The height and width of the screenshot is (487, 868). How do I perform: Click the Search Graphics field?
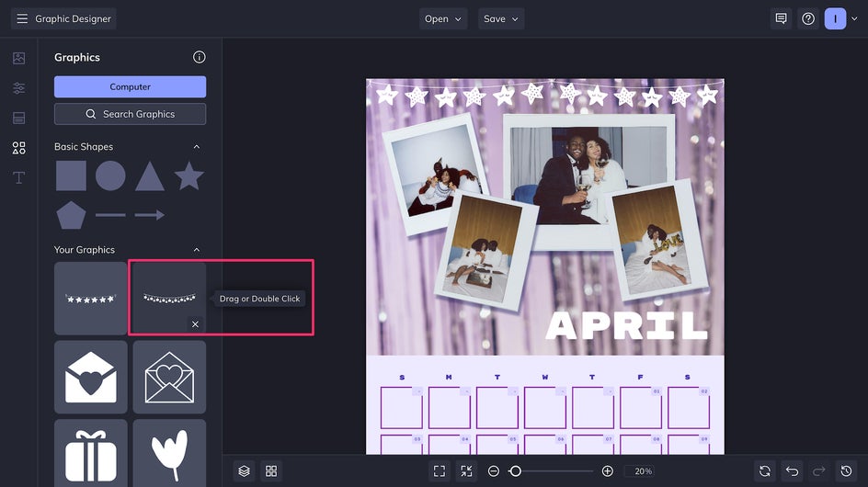click(130, 114)
